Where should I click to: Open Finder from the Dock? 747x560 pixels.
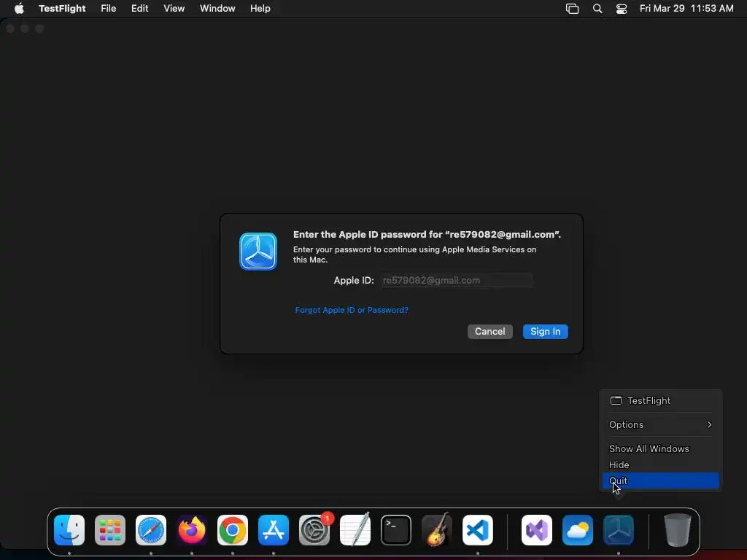pos(69,530)
